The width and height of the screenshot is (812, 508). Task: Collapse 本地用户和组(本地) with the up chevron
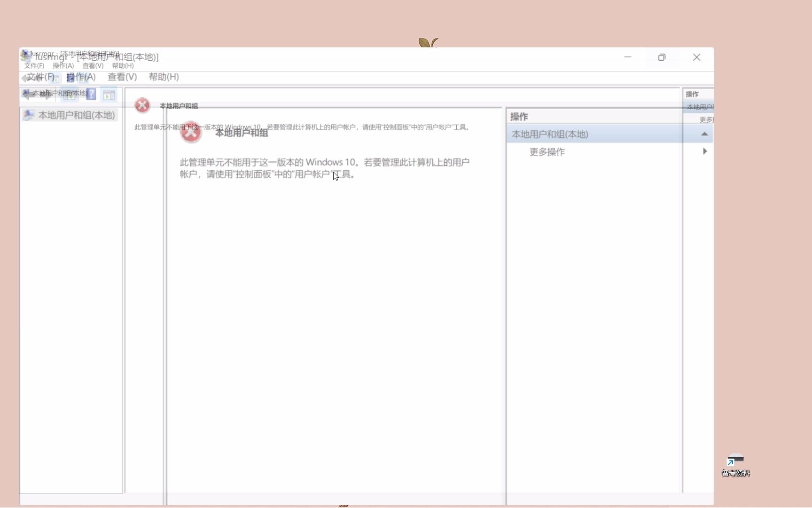pos(704,134)
